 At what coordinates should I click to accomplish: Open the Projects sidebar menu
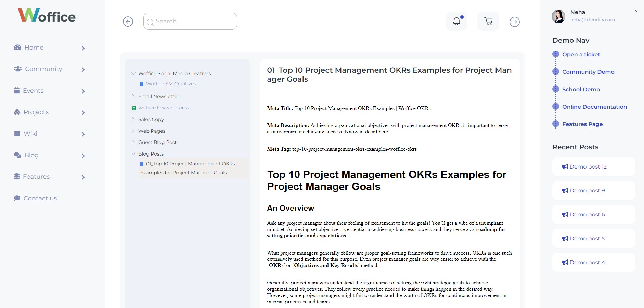[x=36, y=112]
